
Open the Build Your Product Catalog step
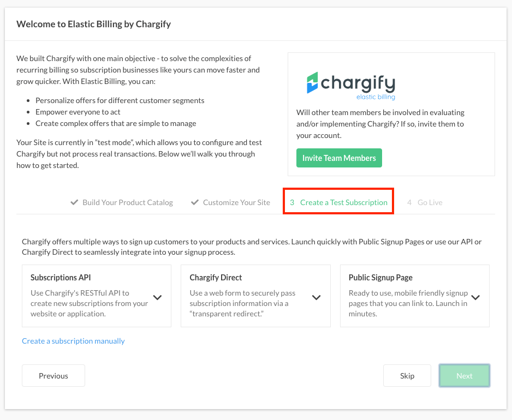[128, 202]
